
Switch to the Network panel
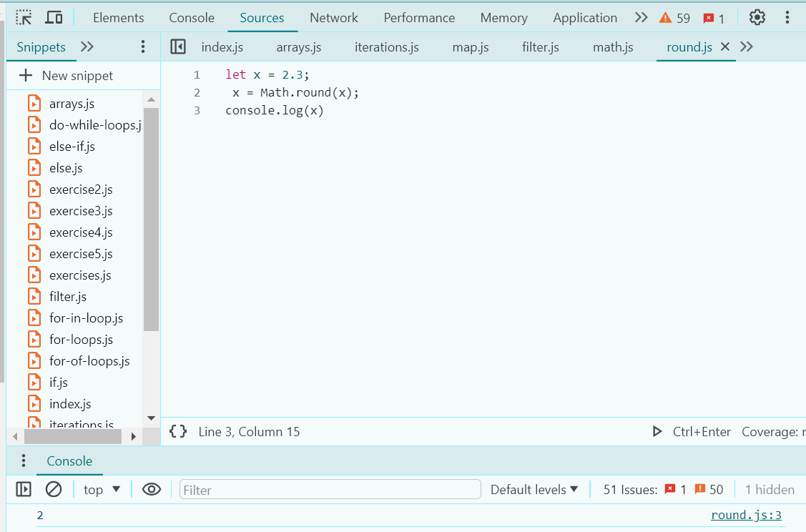point(333,17)
